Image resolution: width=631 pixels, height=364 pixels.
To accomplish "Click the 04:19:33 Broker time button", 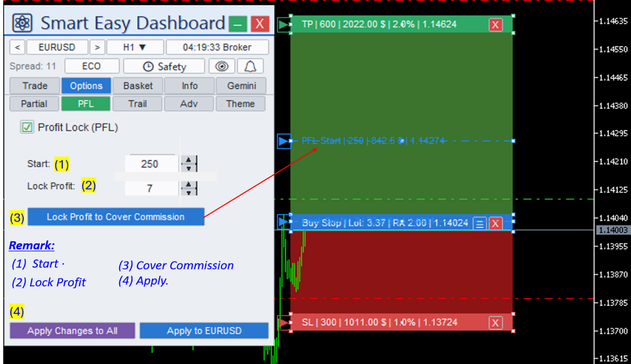I will (217, 47).
